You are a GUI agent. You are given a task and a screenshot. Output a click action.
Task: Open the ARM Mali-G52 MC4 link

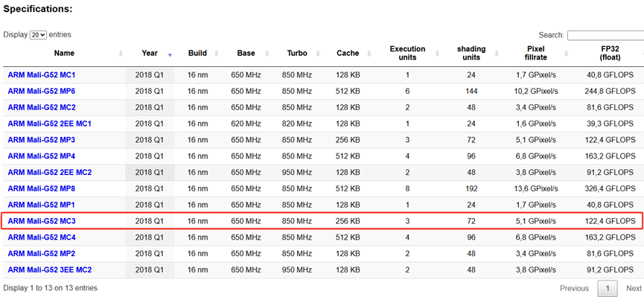click(x=42, y=237)
